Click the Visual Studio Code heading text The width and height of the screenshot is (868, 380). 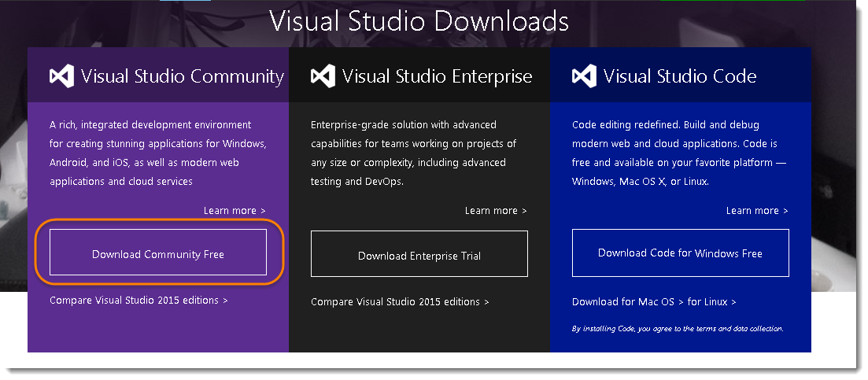tap(680, 76)
